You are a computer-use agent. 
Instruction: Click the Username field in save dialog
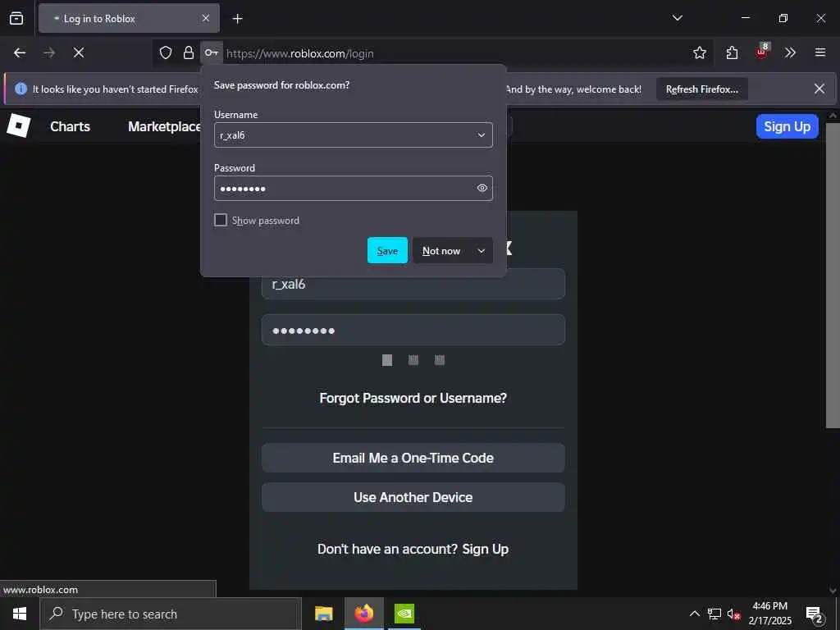(x=353, y=135)
